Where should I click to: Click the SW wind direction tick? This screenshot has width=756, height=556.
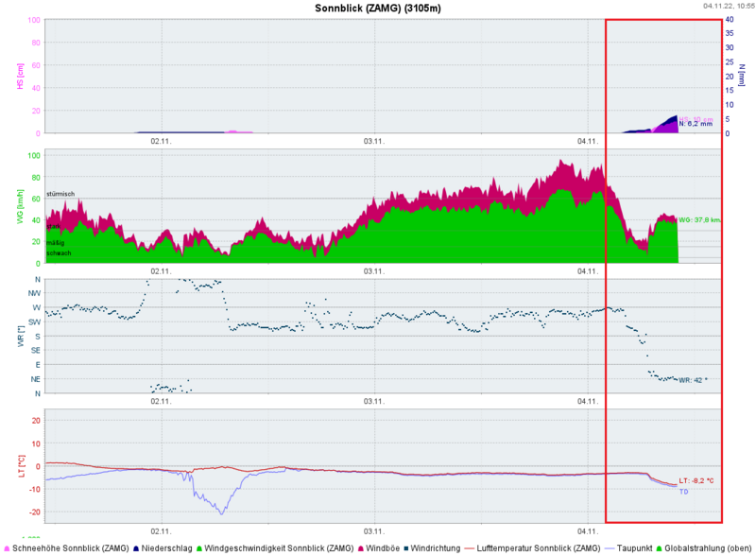35,321
